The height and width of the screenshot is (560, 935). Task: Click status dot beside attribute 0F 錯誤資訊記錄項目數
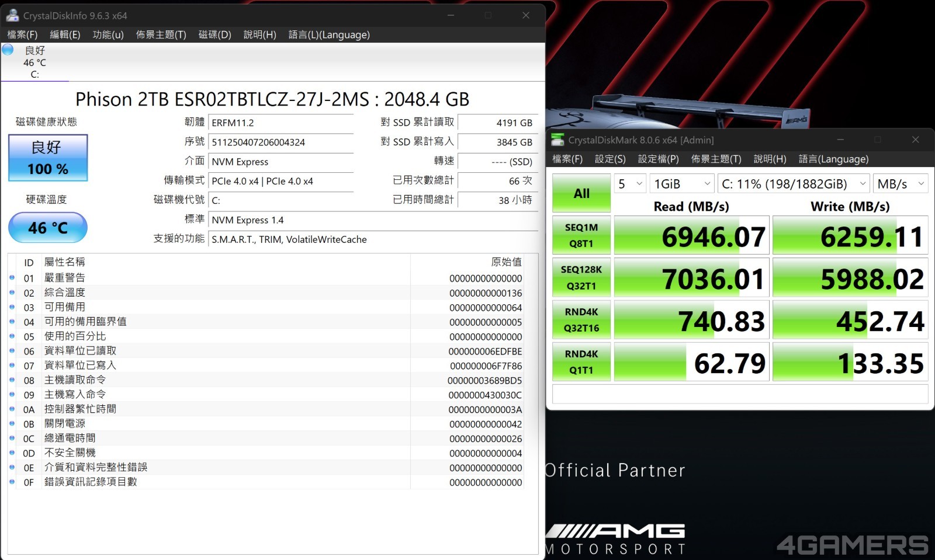[12, 482]
